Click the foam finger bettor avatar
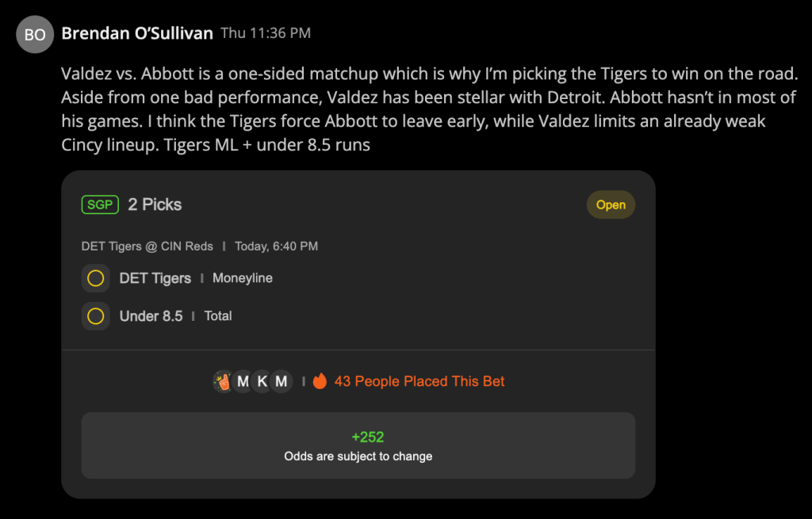Screen dimensions: 812x519 click(x=223, y=382)
